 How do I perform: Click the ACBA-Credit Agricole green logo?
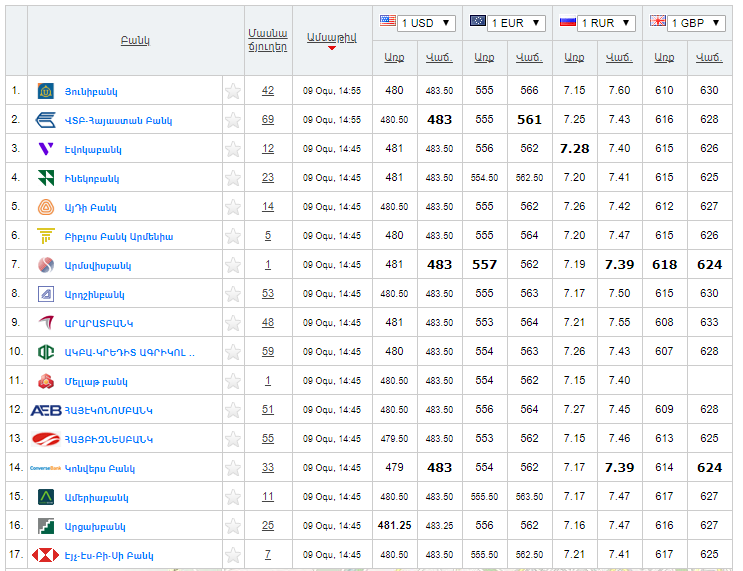pyautogui.click(x=46, y=352)
